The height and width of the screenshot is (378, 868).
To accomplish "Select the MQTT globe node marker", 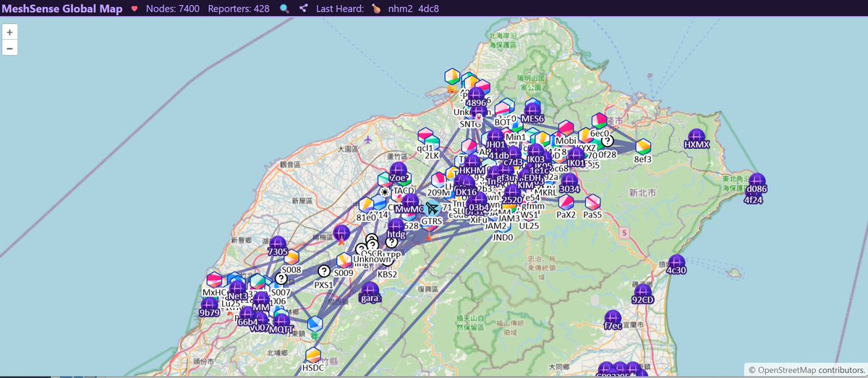I will tap(281, 320).
